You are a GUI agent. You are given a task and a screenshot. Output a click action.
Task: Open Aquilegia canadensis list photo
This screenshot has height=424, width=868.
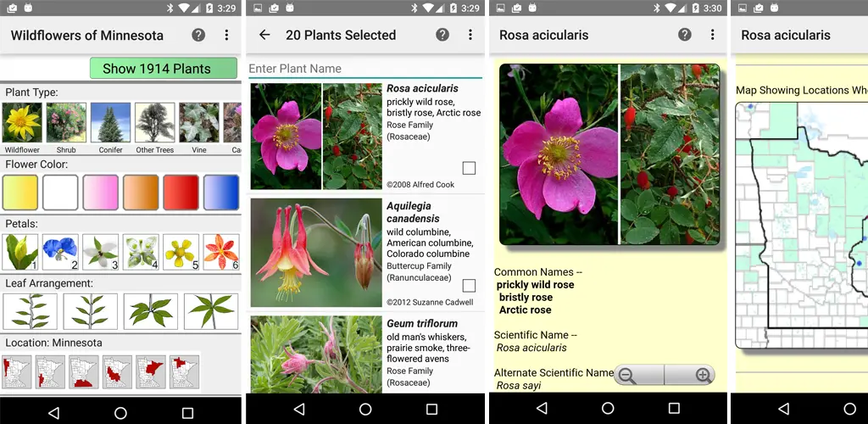click(x=316, y=253)
